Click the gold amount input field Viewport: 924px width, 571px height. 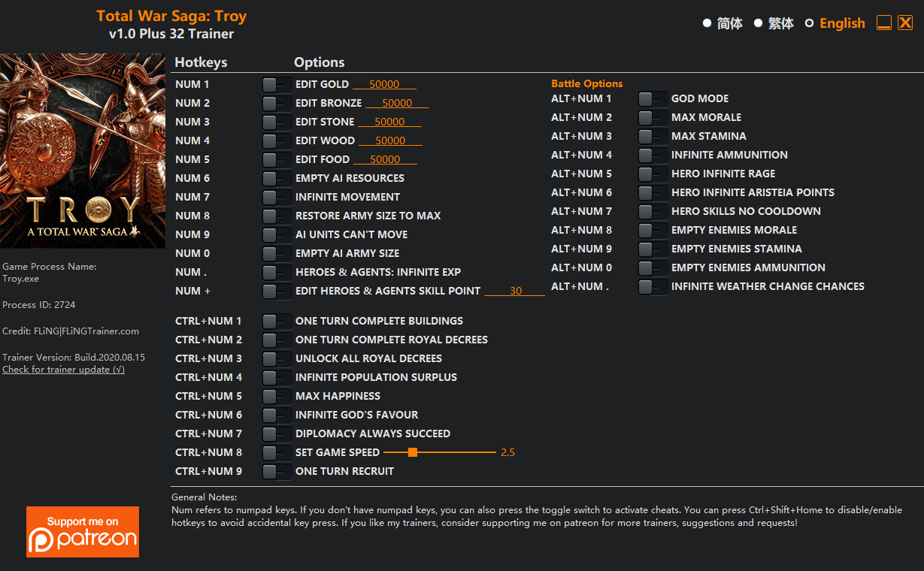point(384,84)
